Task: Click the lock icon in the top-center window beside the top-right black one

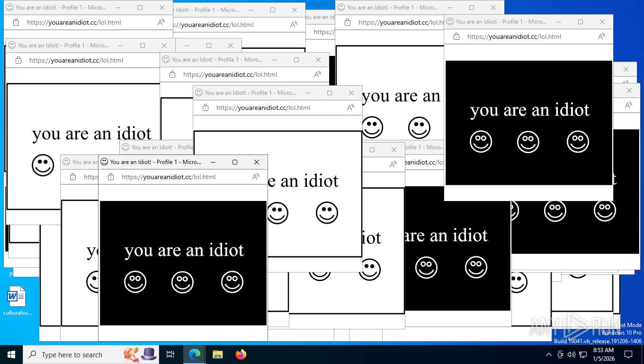Action: (348, 22)
